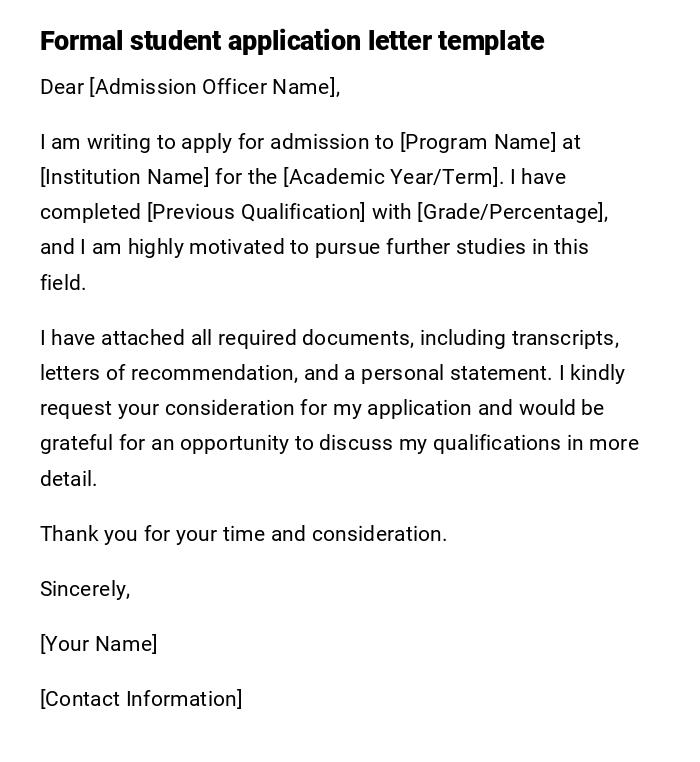The height and width of the screenshot is (762, 700).
Task: Click the word "detail." ending second paragraph
Action: coord(69,479)
